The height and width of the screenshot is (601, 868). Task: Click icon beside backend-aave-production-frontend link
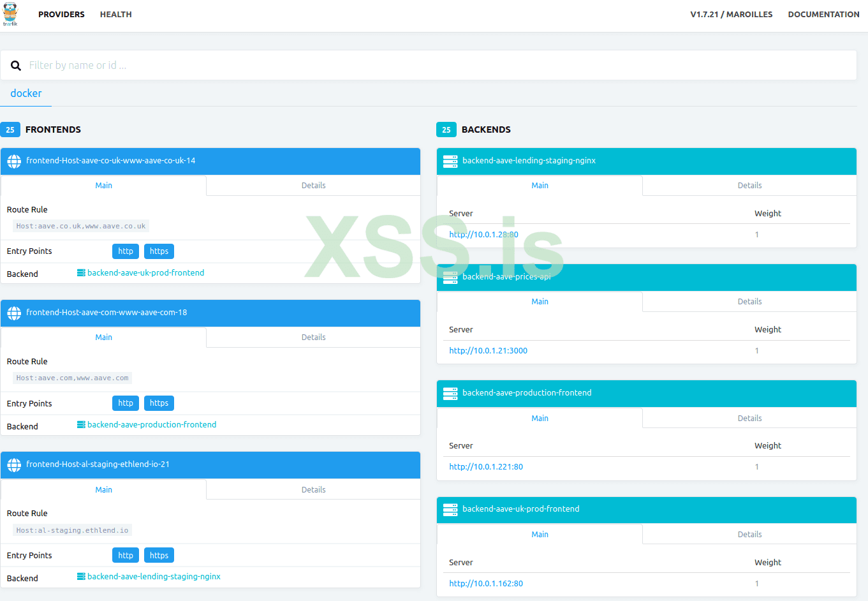(x=81, y=425)
